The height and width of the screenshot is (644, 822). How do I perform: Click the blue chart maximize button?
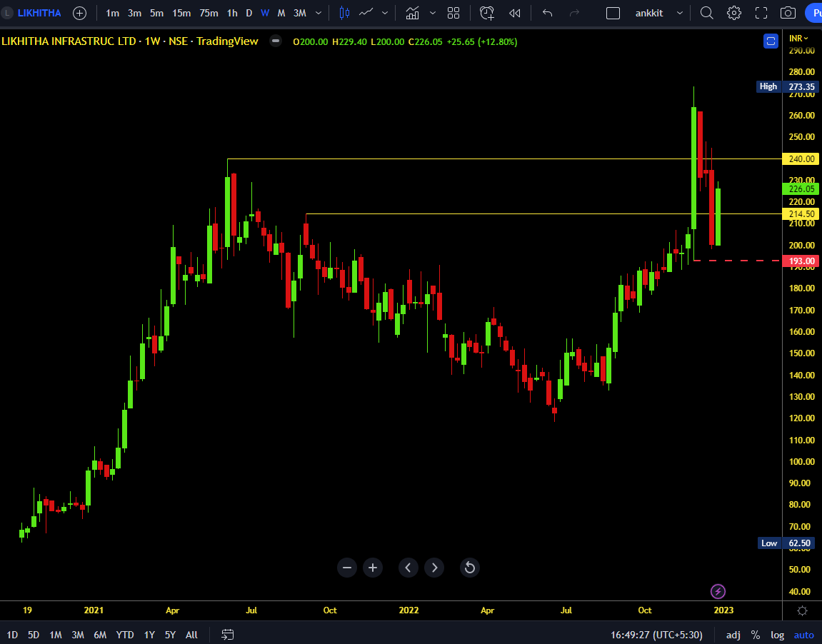[x=771, y=41]
